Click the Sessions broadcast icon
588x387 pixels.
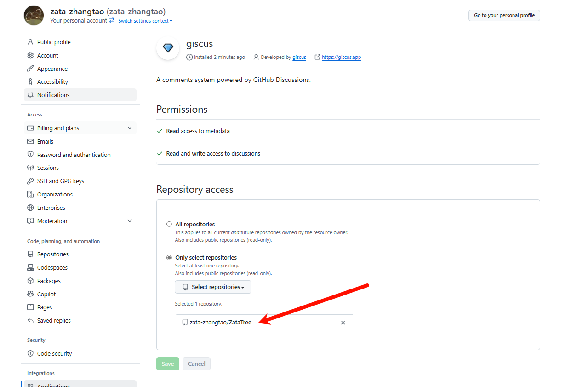(30, 168)
